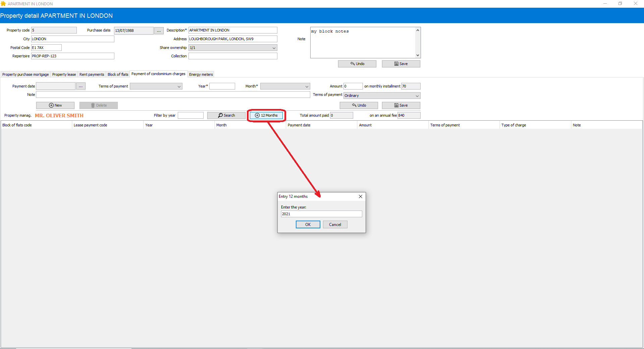
Task: Click New to add condominium payment
Action: point(55,105)
